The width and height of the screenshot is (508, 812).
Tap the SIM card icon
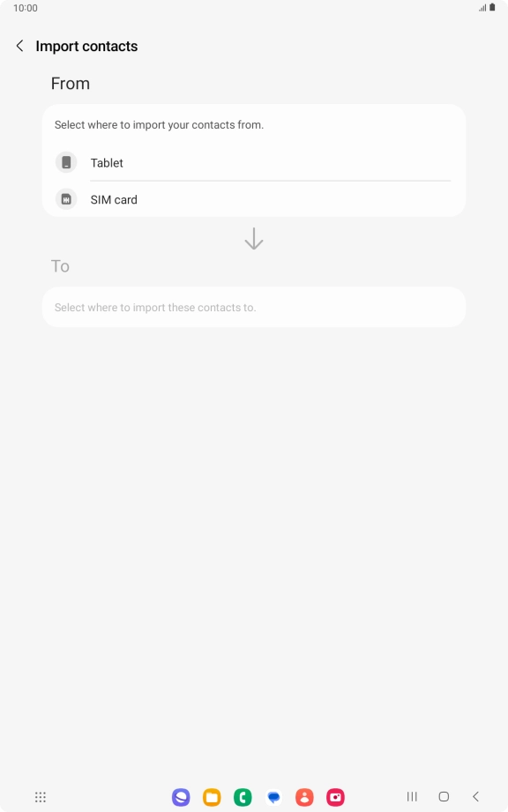(x=66, y=199)
